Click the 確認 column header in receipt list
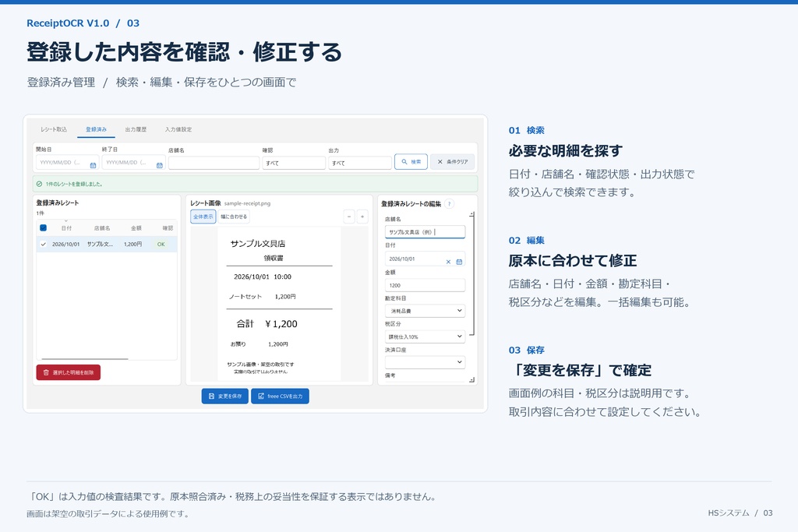 [168, 228]
